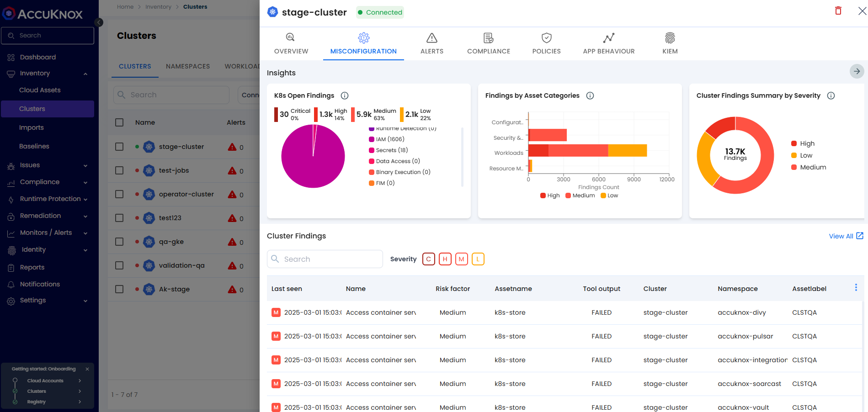Open the table column options menu

click(x=856, y=287)
